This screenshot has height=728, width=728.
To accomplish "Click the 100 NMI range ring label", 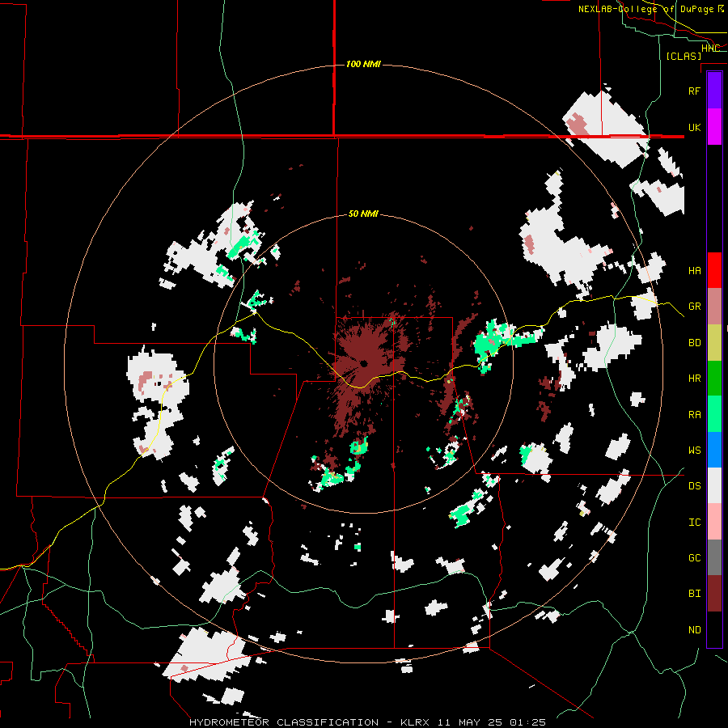I will [x=363, y=64].
